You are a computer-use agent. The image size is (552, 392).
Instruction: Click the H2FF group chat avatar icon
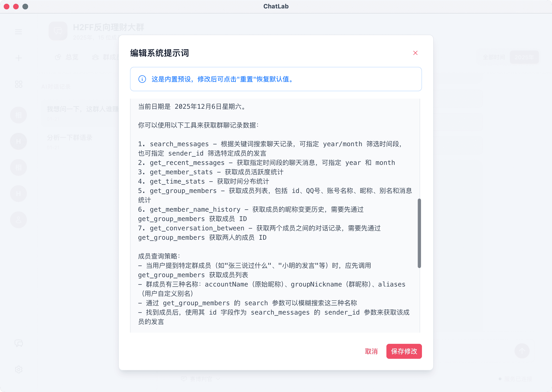click(x=58, y=31)
